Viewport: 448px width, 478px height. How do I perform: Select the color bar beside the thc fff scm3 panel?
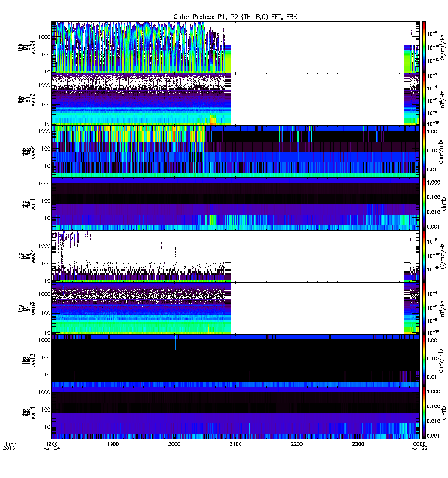tap(424, 308)
